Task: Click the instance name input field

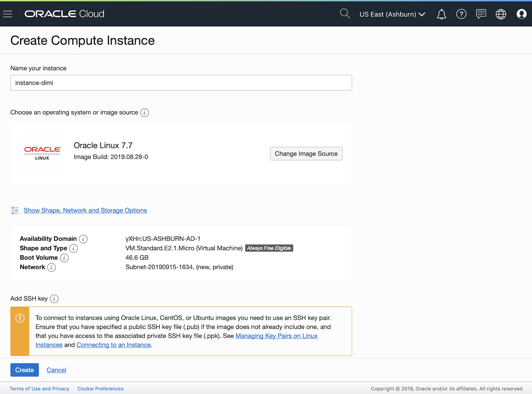Action: 181,83
